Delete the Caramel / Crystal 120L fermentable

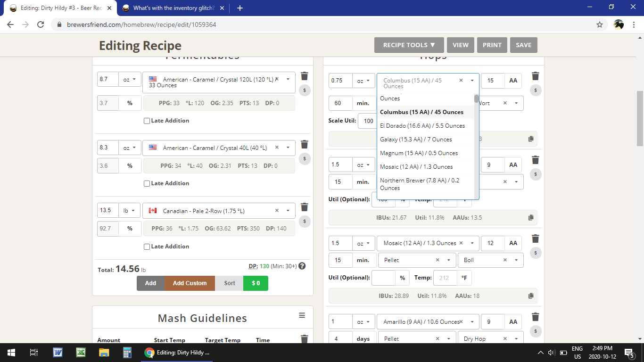click(305, 76)
